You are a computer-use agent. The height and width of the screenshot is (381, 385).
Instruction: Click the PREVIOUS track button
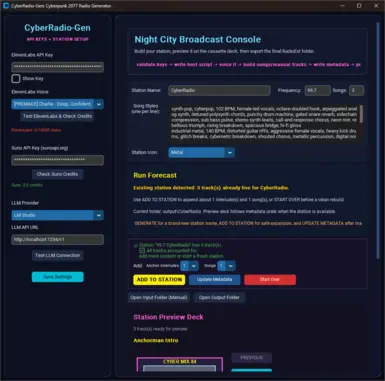coord(252,358)
